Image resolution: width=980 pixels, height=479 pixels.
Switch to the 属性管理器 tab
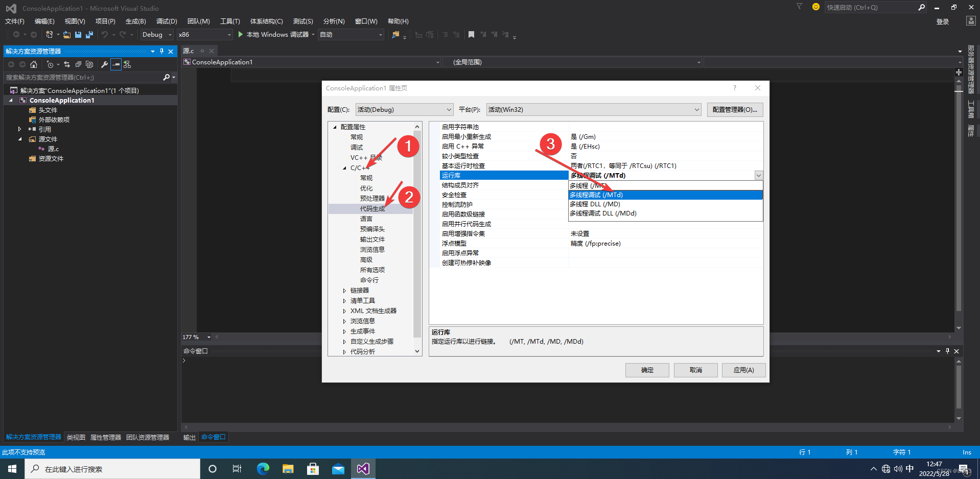click(106, 437)
